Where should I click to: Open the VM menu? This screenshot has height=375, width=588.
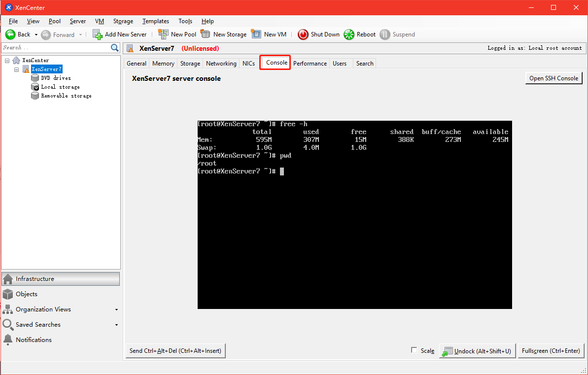tap(100, 21)
